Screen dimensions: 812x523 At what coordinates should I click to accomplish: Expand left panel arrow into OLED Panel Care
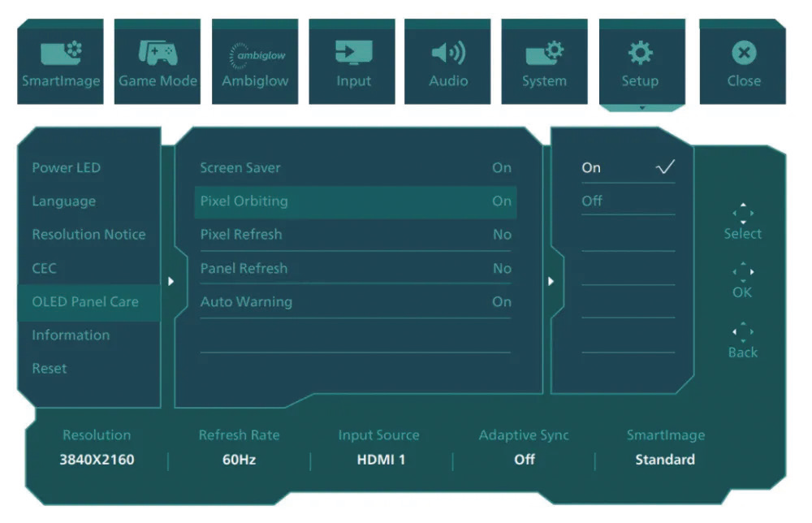tap(171, 281)
